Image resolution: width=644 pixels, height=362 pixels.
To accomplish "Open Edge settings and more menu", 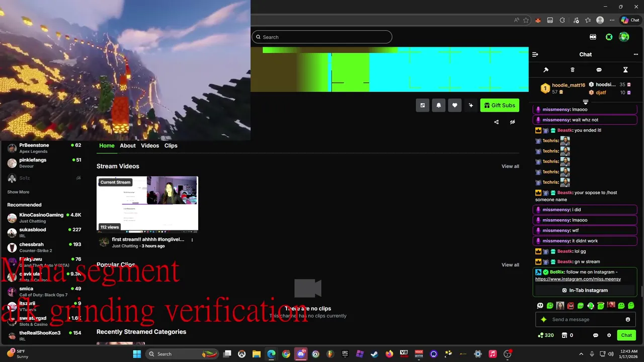I will 612,20.
